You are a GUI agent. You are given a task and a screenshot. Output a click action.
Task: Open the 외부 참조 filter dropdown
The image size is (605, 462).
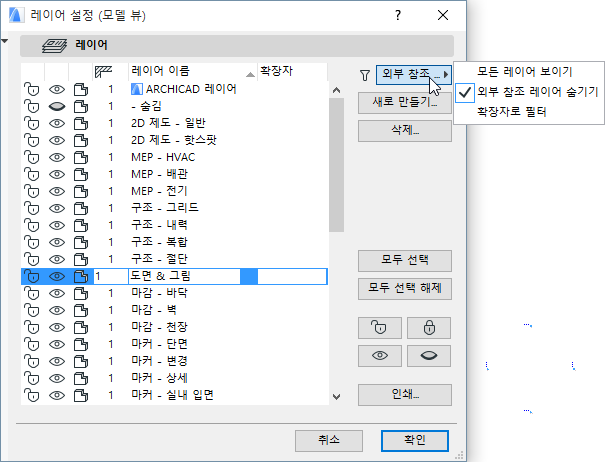414,74
